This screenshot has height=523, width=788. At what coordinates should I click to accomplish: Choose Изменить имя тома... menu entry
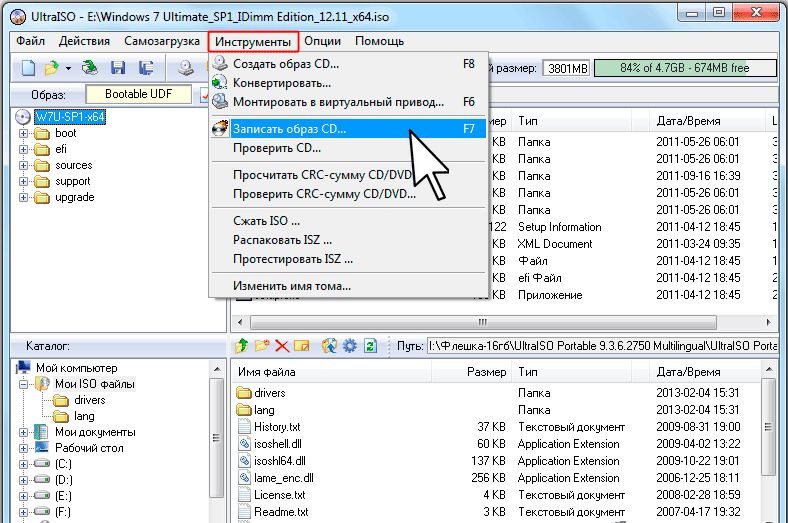348,286
